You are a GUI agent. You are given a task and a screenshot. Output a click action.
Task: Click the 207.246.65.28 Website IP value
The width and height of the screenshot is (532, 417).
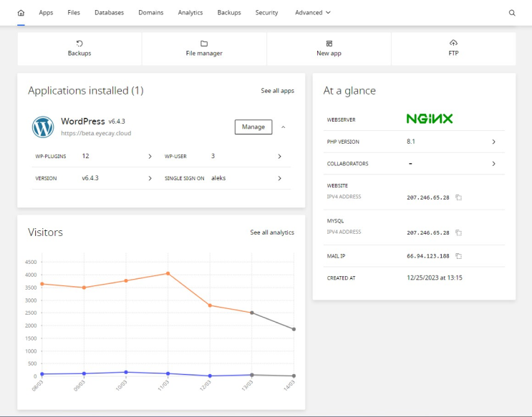428,197
